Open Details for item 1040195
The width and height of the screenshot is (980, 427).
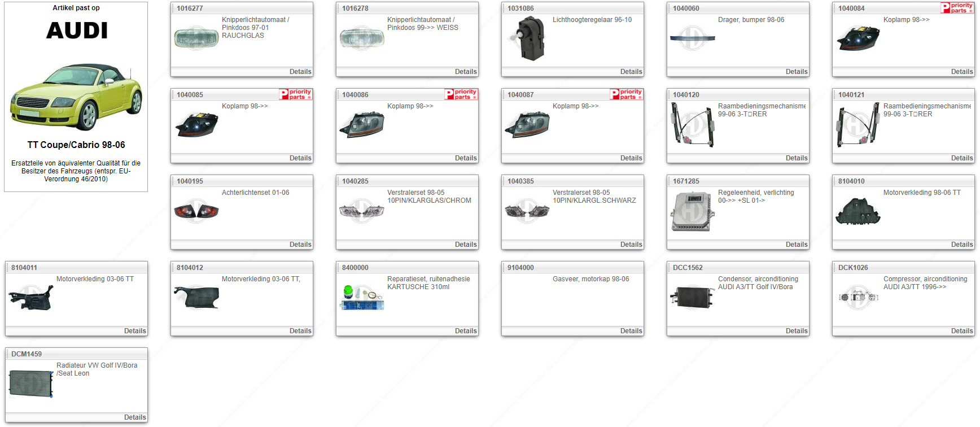point(300,245)
